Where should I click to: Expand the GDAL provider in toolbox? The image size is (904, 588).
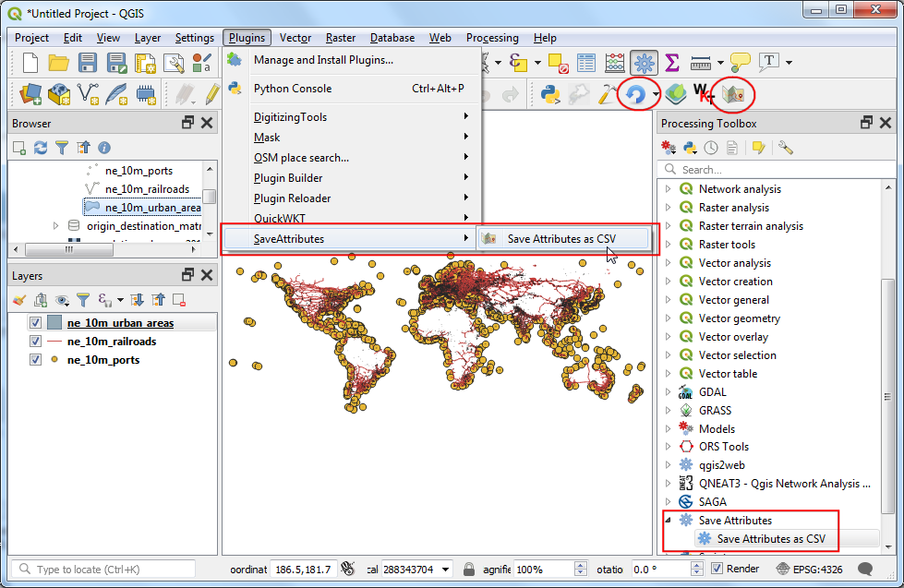[x=668, y=392]
